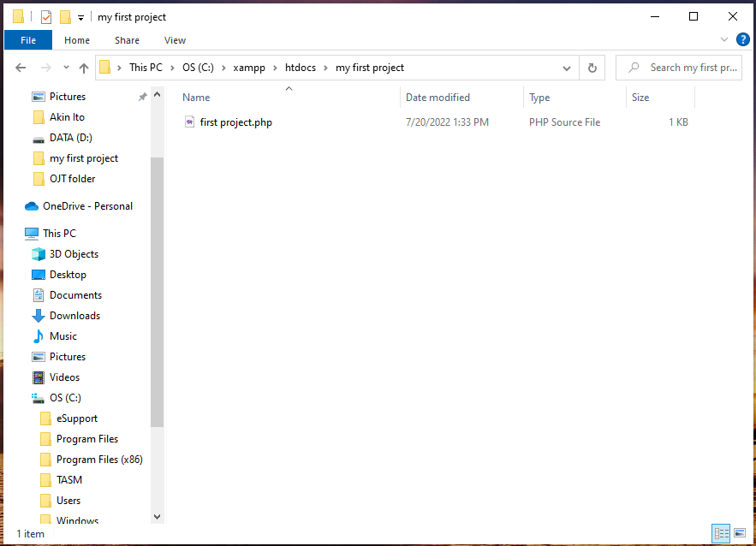Open pinned Pictures in Quick access

(68, 97)
